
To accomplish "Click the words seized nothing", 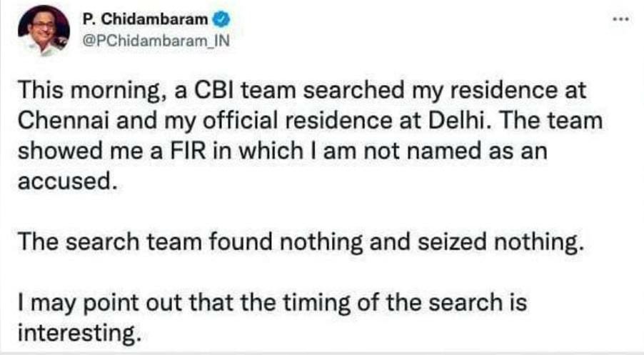I will (x=500, y=241).
